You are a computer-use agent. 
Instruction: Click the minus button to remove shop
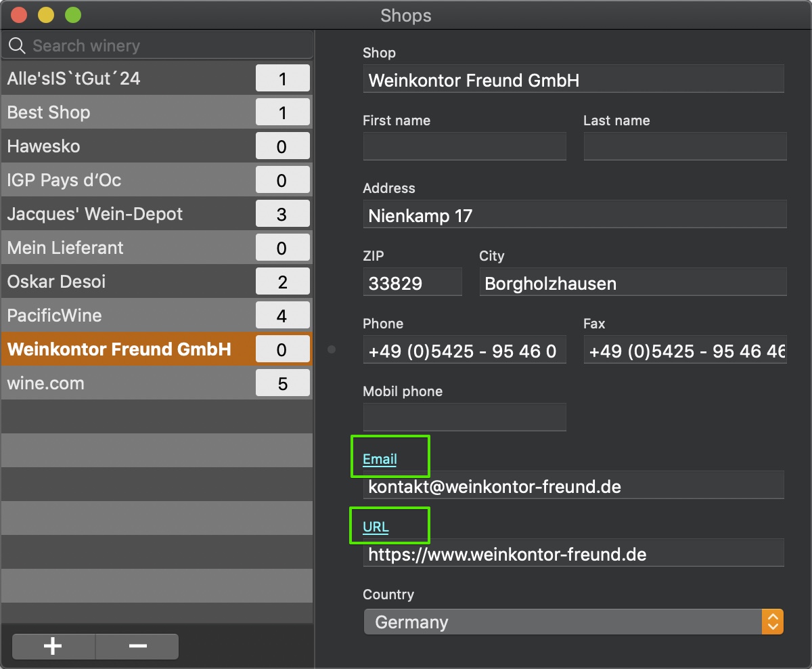point(137,647)
